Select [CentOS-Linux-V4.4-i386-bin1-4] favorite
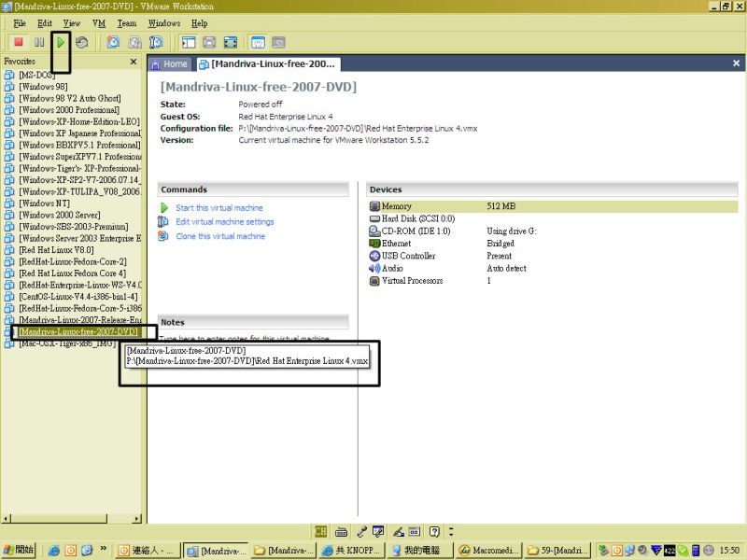Image resolution: width=747 pixels, height=560 pixels. (x=78, y=296)
